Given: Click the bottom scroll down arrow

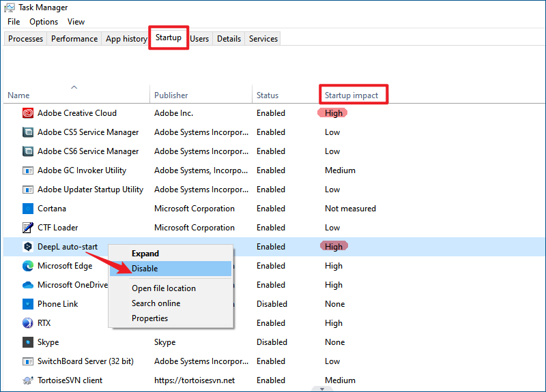Looking at the screenshot, I should click(x=322, y=389).
